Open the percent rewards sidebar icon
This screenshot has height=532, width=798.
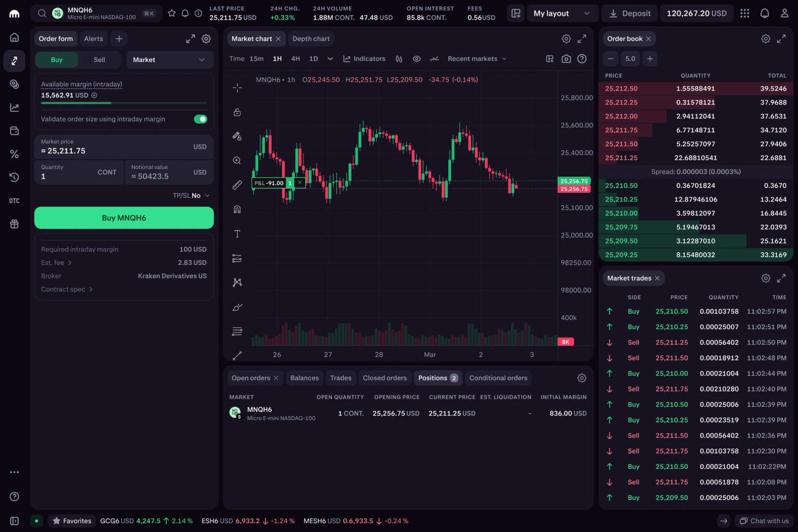coord(15,154)
